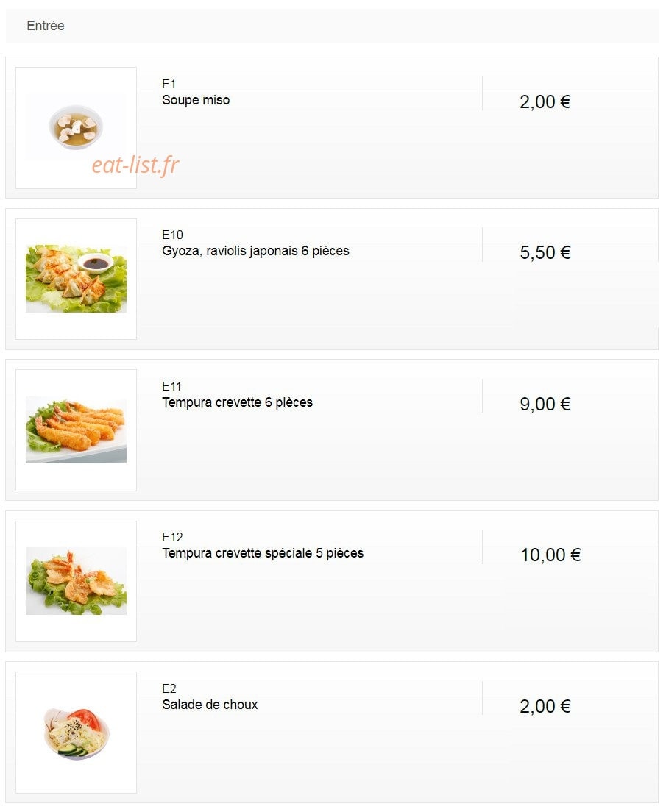Click the 2,00 € price for Salade de choux
The image size is (666, 812).
[545, 706]
